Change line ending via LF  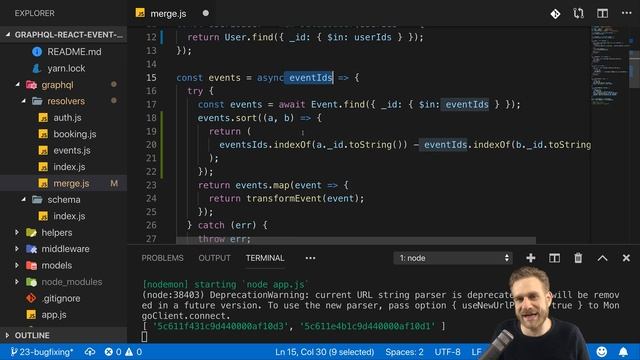tap(476, 351)
